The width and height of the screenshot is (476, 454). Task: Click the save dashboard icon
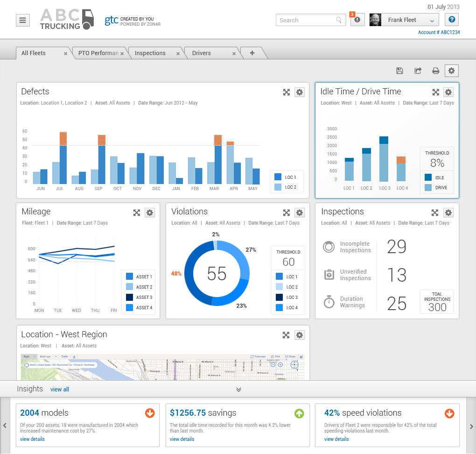(x=399, y=71)
